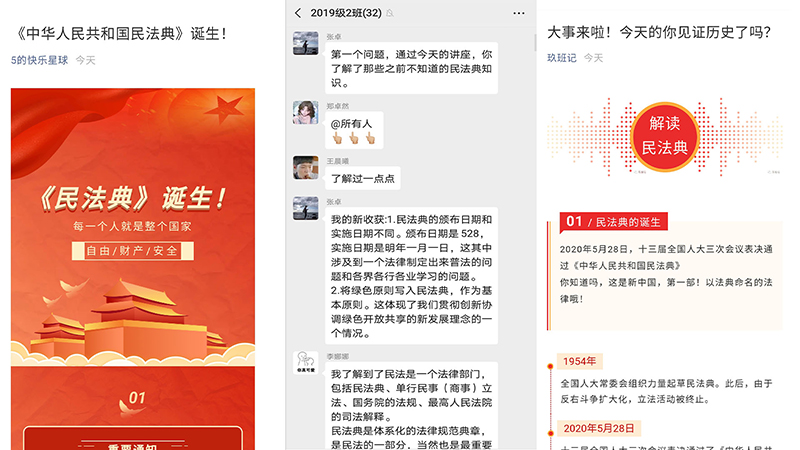
Task: Tap 郑卓然's profile avatar
Action: (x=306, y=112)
